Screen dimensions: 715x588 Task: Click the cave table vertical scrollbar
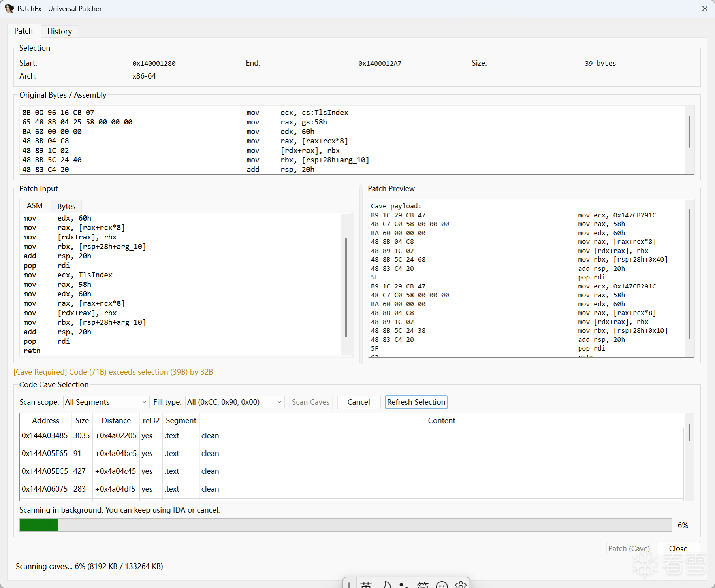pos(689,432)
